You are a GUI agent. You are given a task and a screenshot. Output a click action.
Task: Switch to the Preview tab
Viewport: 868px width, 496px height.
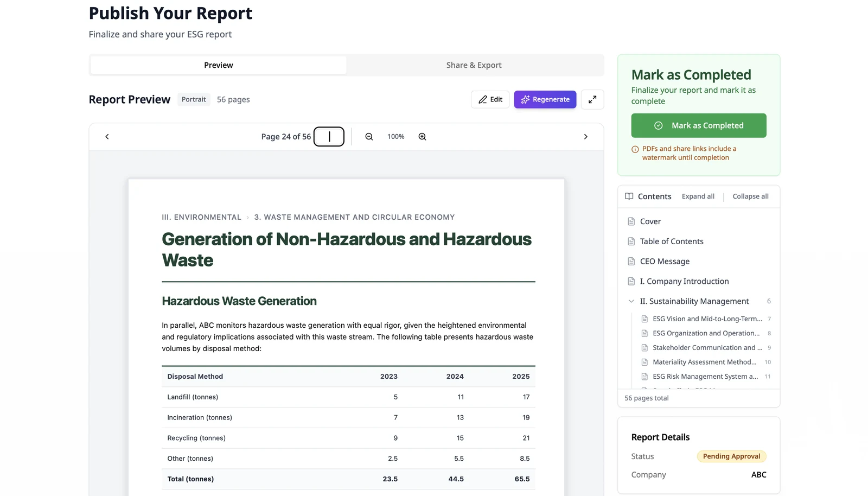219,65
